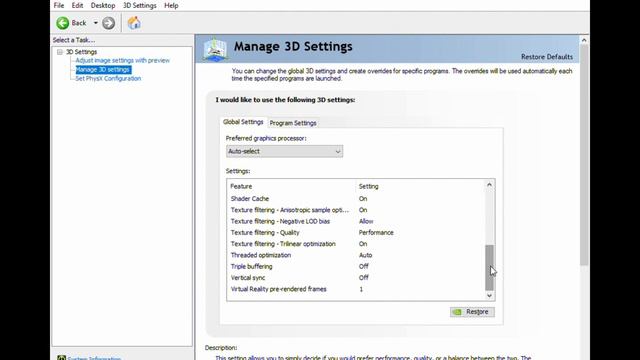Click the Feature column header
The width and height of the screenshot is (640, 360).
(241, 186)
